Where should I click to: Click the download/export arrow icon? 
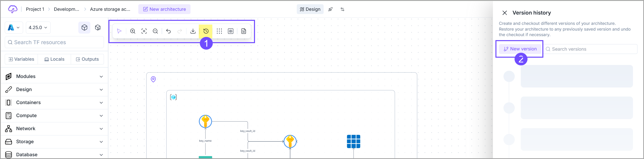click(x=193, y=31)
